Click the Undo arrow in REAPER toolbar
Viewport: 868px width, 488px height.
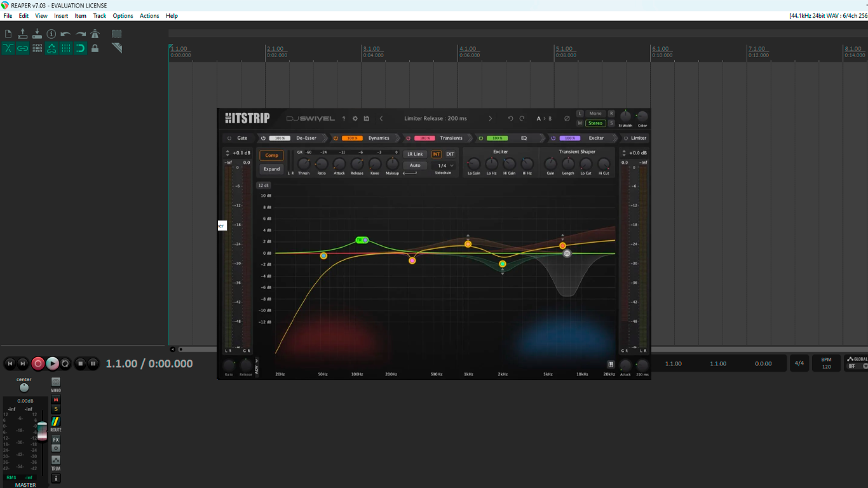click(x=65, y=34)
